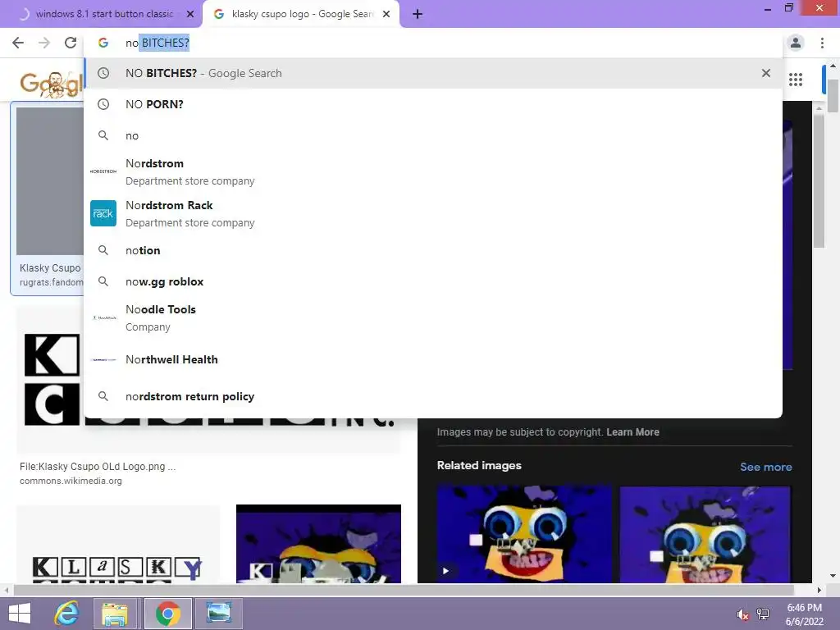Click the horizontal scrollbar at page bottom
Image resolution: width=840 pixels, height=630 pixels.
pyautogui.click(x=403, y=590)
